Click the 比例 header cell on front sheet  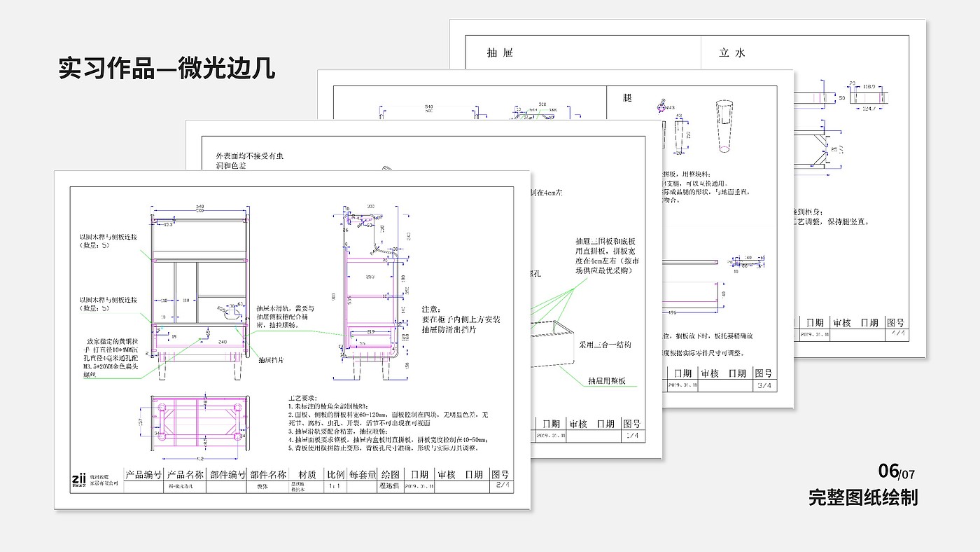[x=336, y=474]
